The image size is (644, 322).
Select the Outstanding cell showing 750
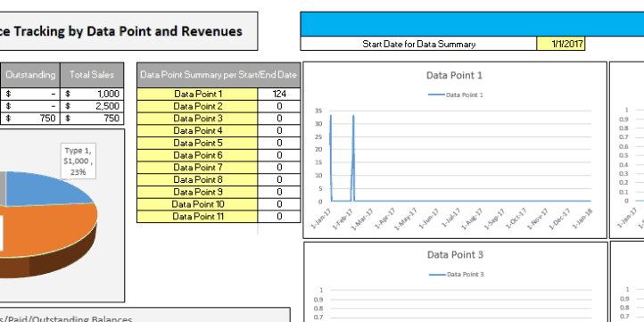click(30, 119)
